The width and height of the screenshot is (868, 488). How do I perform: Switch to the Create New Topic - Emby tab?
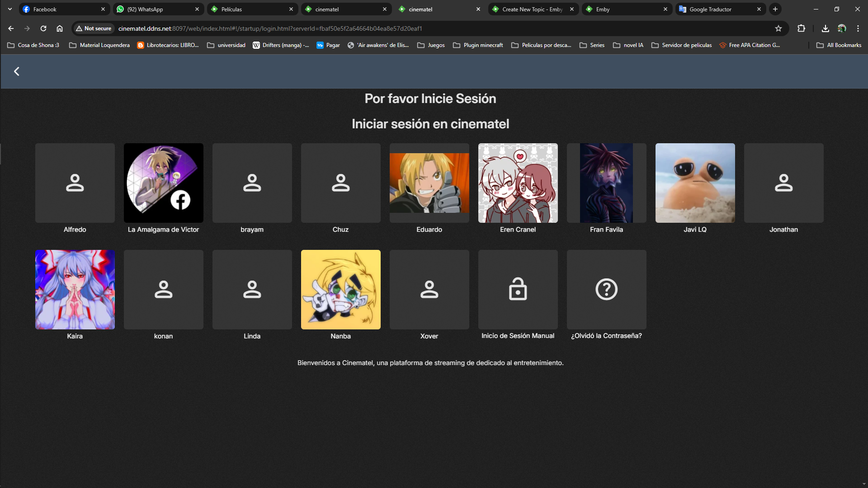coord(532,9)
